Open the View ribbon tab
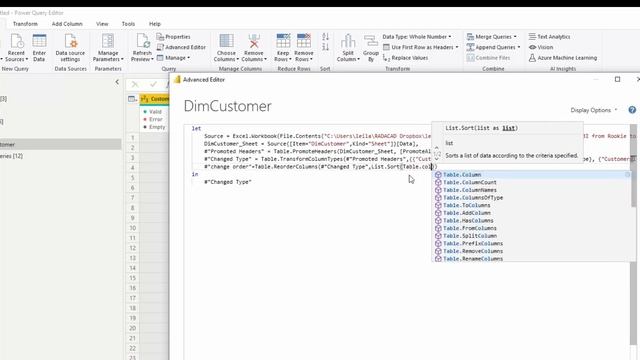 (x=102, y=24)
